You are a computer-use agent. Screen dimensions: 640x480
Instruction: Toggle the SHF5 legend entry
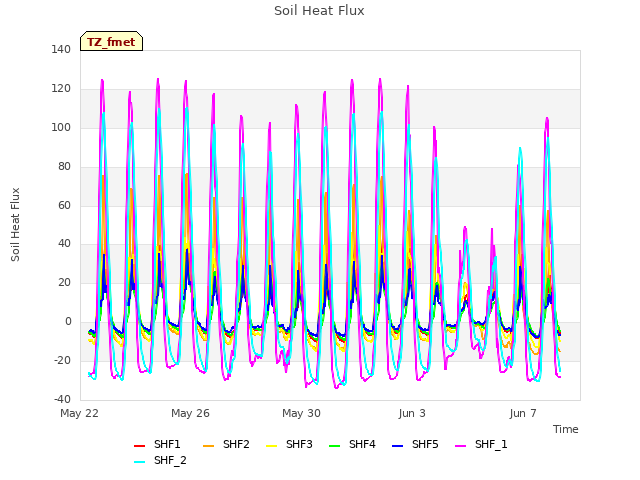(415, 444)
